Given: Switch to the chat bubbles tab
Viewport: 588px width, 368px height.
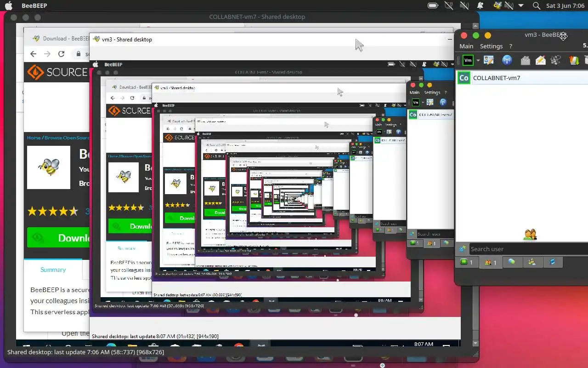Looking at the screenshot, I should point(512,262).
